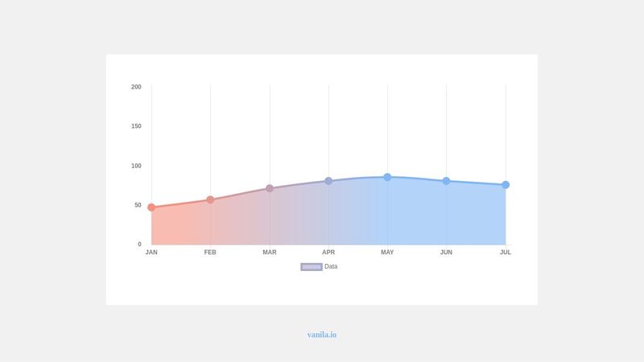Click the 200 y-axis tick label
The width and height of the screenshot is (644, 362).
(136, 87)
